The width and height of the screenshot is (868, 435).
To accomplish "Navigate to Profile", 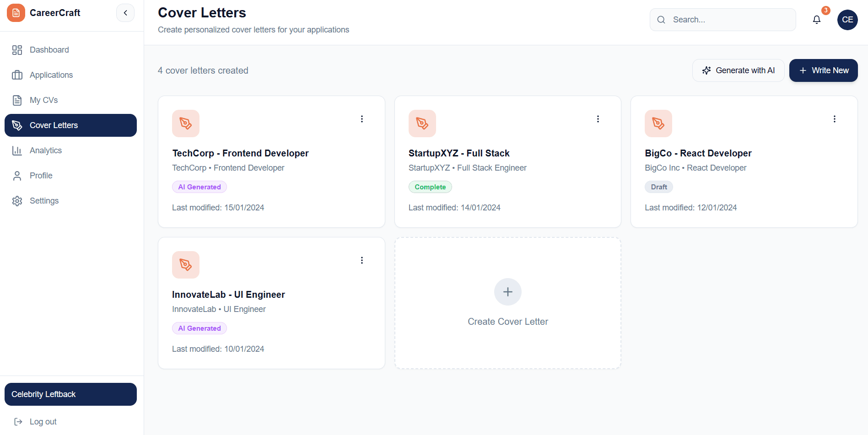I will [70, 176].
